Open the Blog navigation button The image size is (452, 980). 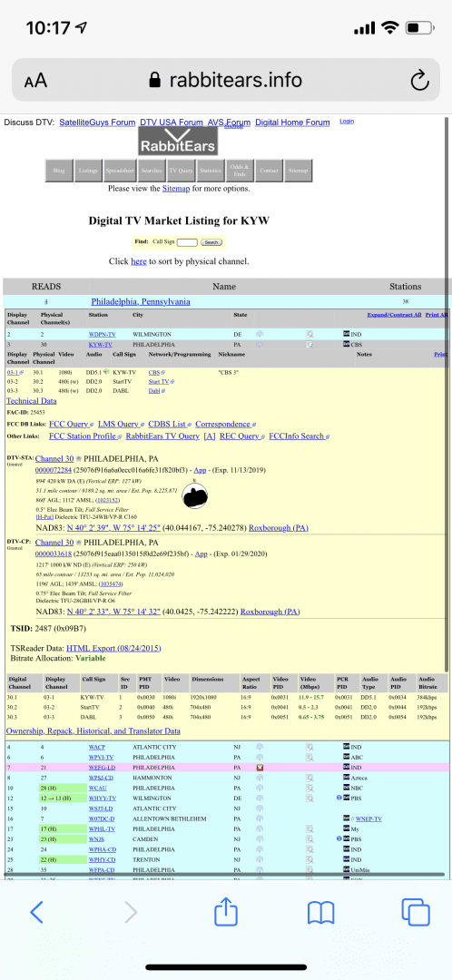click(59, 171)
